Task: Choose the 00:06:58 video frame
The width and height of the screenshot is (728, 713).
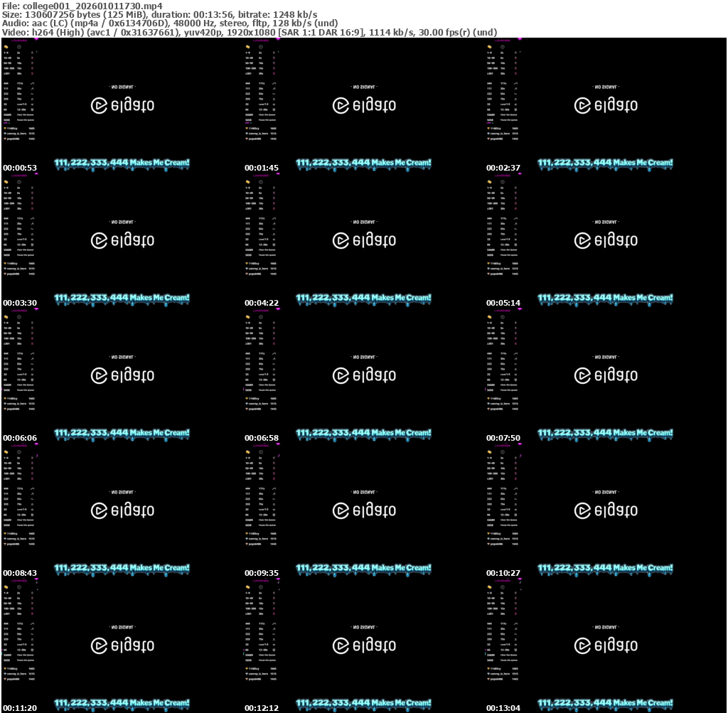Action: pyautogui.click(x=363, y=375)
